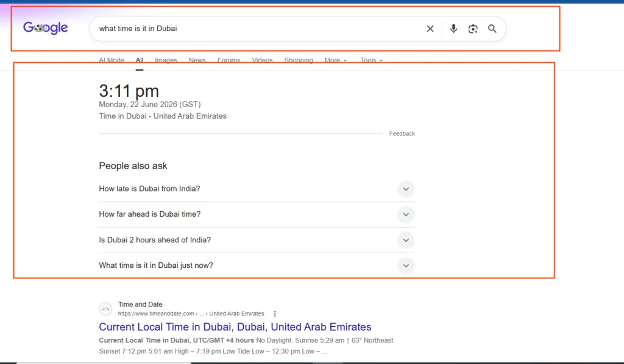Expand 'Is Dubai 2 hours ahead of India?' chevron
Image resolution: width=624 pixels, height=364 pixels.
pos(406,240)
